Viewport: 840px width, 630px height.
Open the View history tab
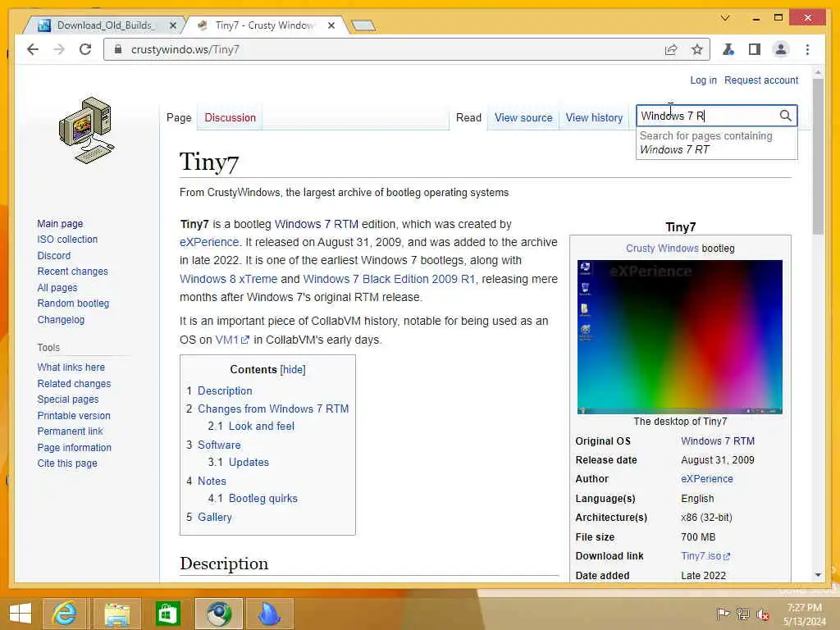[594, 118]
